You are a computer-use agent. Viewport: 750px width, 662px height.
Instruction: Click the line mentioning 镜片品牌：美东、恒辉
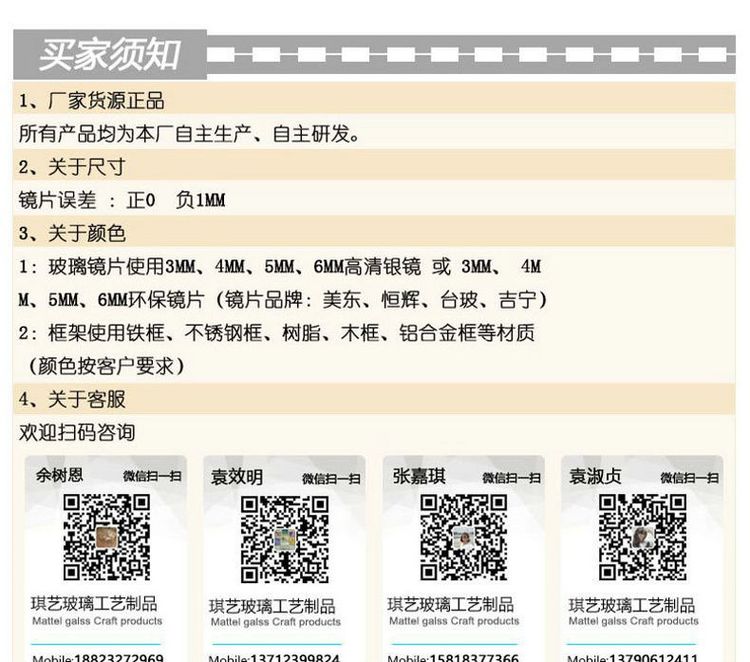pyautogui.click(x=283, y=300)
